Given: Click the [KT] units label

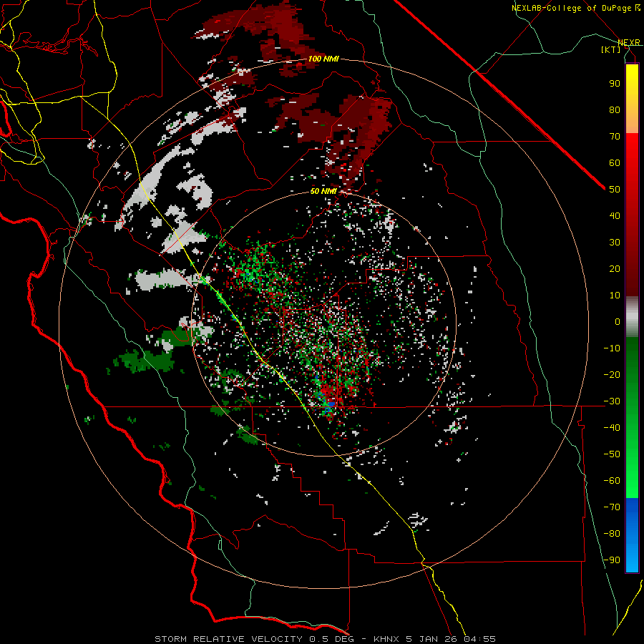Looking at the screenshot, I should 611,49.
